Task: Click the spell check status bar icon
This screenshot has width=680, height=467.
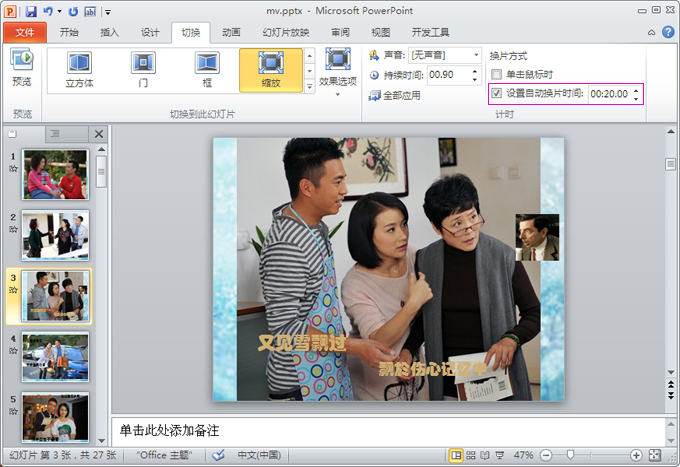Action: point(218,455)
